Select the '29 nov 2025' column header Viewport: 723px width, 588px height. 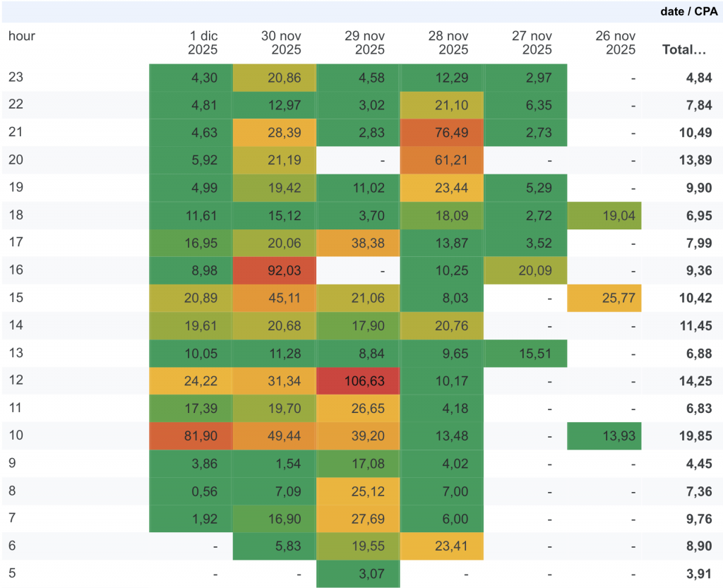pyautogui.click(x=364, y=42)
